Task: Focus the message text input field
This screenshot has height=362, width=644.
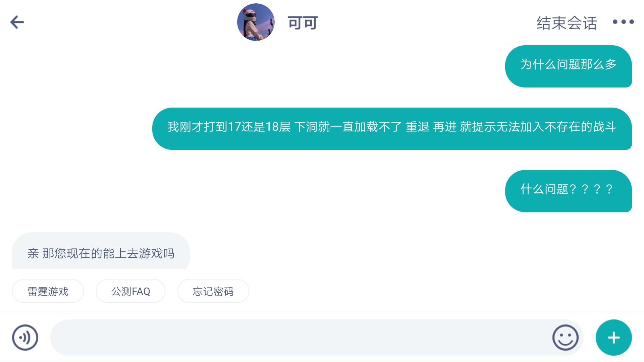Action: pyautogui.click(x=300, y=338)
